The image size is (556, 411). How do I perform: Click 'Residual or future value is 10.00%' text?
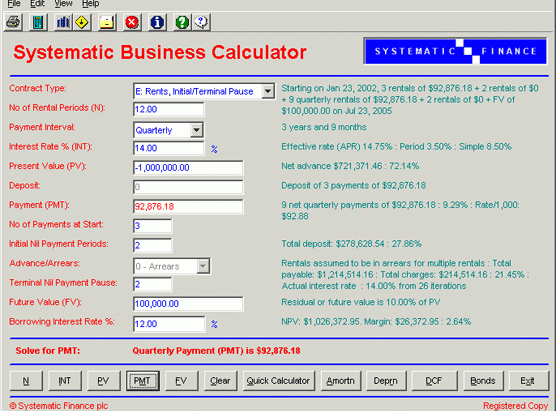tap(348, 302)
